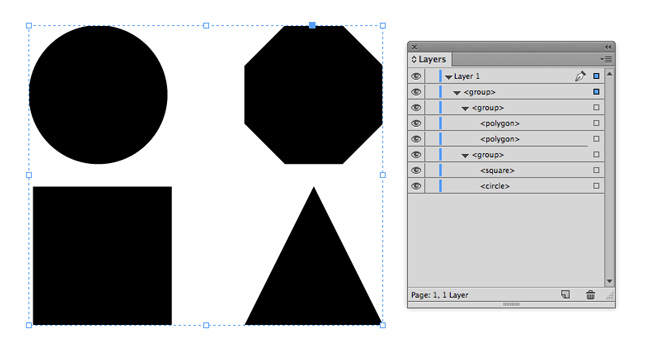The image size is (650, 360).
Task: Switch to the Layers tab
Action: coord(429,59)
